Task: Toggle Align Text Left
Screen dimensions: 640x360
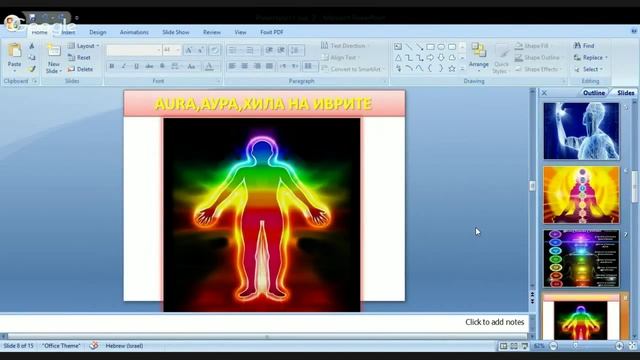Action: 232,66
